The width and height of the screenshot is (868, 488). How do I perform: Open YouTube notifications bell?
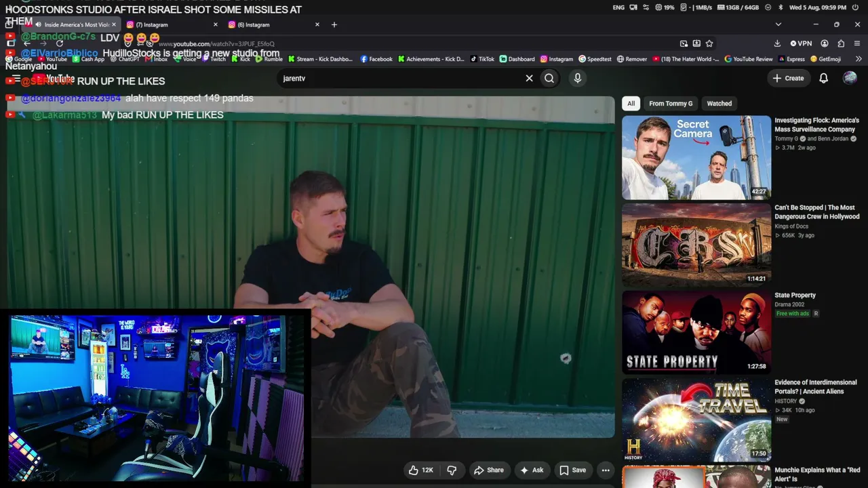(823, 78)
